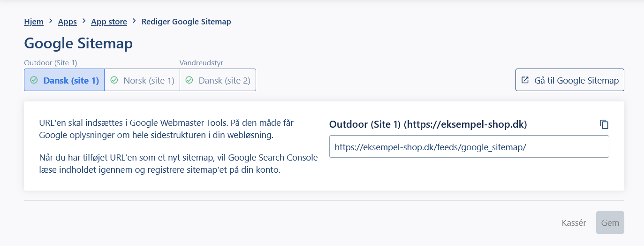Click the external-link icon beside Gå til Google Sitemap

(x=525, y=80)
